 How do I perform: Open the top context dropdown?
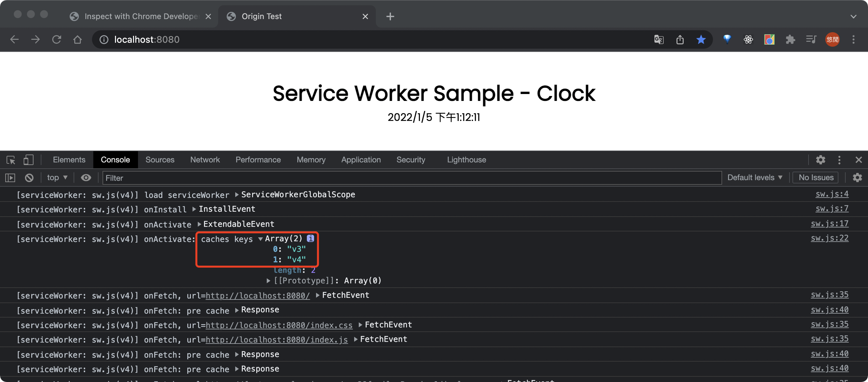tap(57, 177)
